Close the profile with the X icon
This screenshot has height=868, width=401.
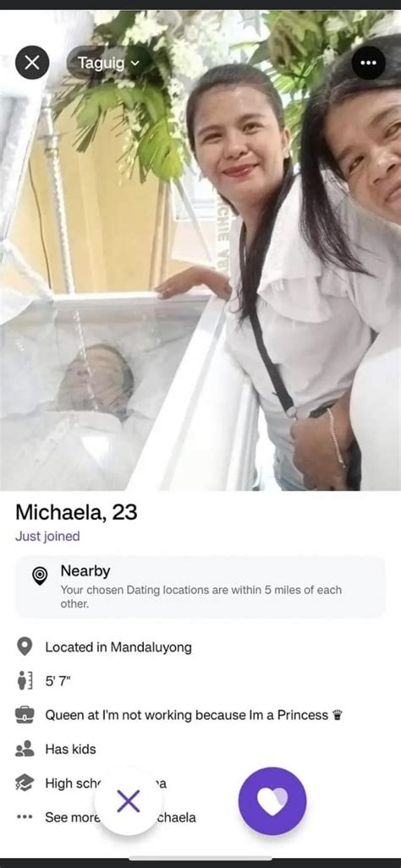[x=32, y=63]
